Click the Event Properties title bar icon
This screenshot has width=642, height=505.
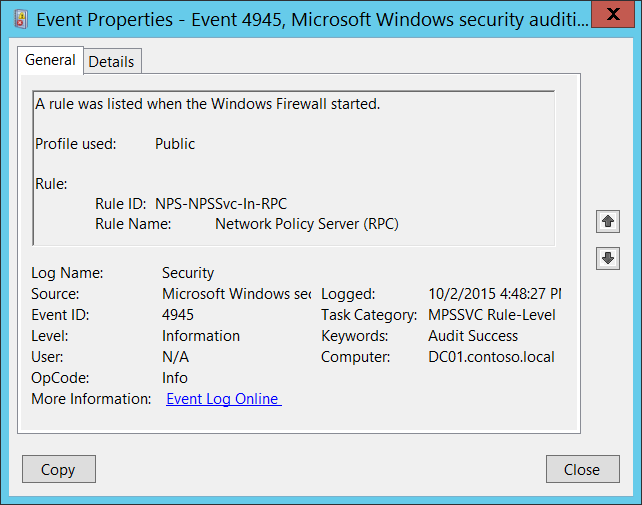click(19, 18)
